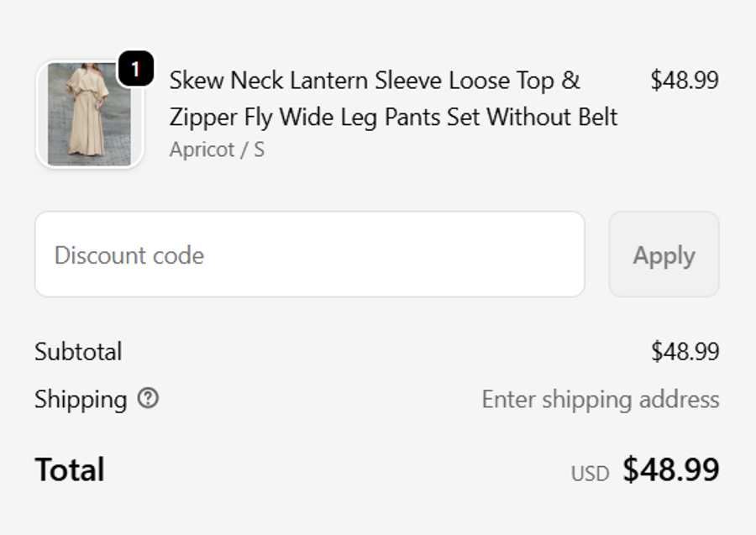
Task: Click the Shipping label
Action: coord(81,399)
